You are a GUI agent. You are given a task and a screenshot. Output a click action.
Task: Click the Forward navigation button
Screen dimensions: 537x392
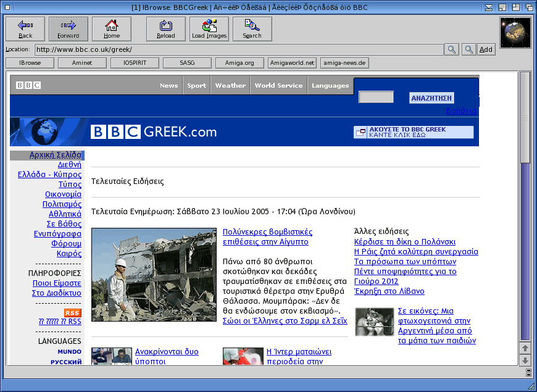click(x=68, y=29)
